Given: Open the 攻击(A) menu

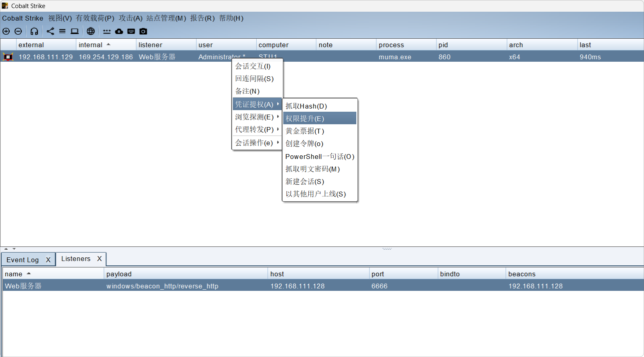Looking at the screenshot, I should [x=131, y=18].
